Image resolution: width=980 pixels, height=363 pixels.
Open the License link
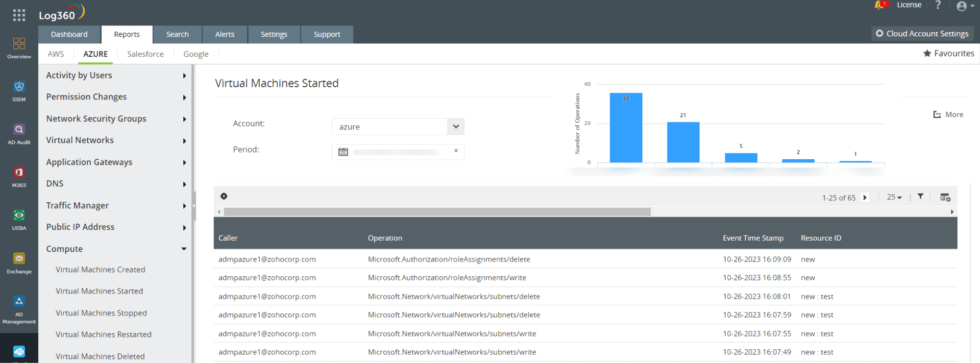909,5
